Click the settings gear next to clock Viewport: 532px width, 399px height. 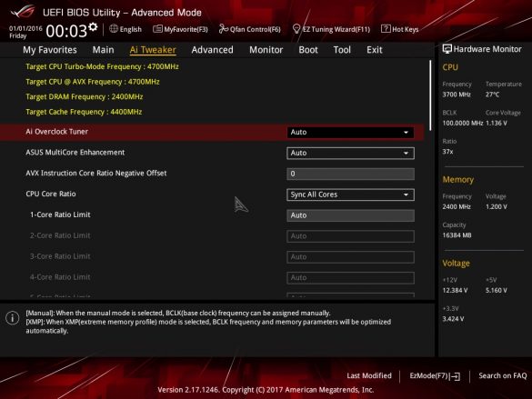coord(93,27)
